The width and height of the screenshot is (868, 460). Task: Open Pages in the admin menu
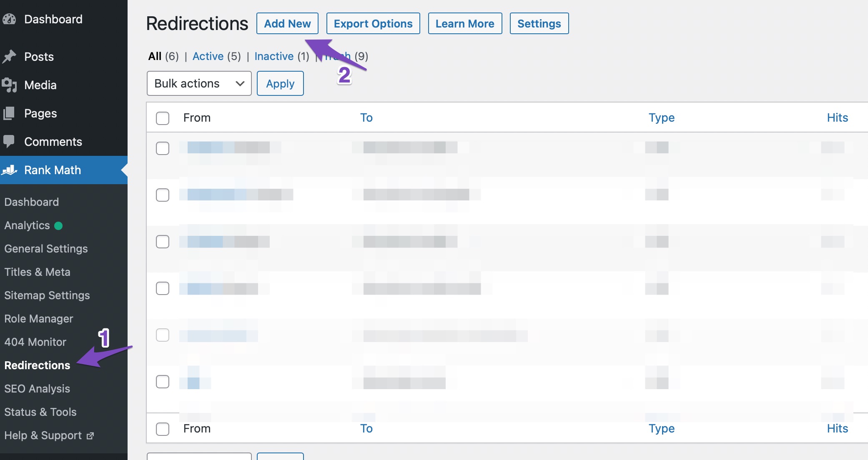pos(40,113)
